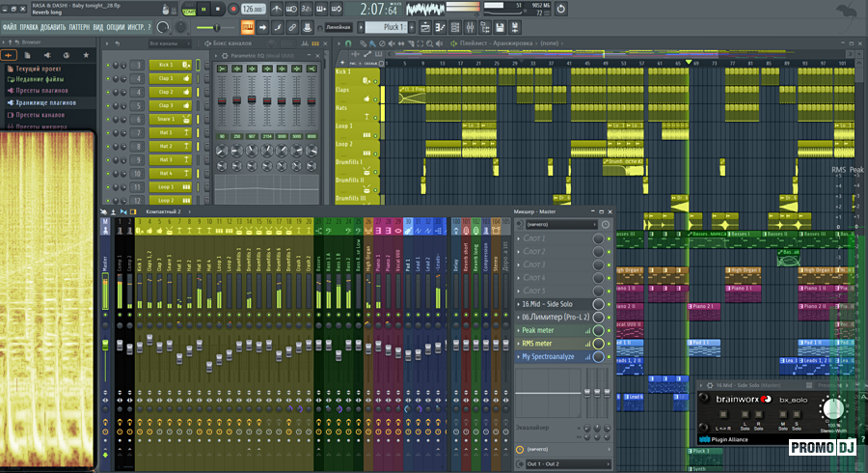Image resolution: width=868 pixels, height=473 pixels.
Task: Arm the red Record button
Action: coord(232,9)
